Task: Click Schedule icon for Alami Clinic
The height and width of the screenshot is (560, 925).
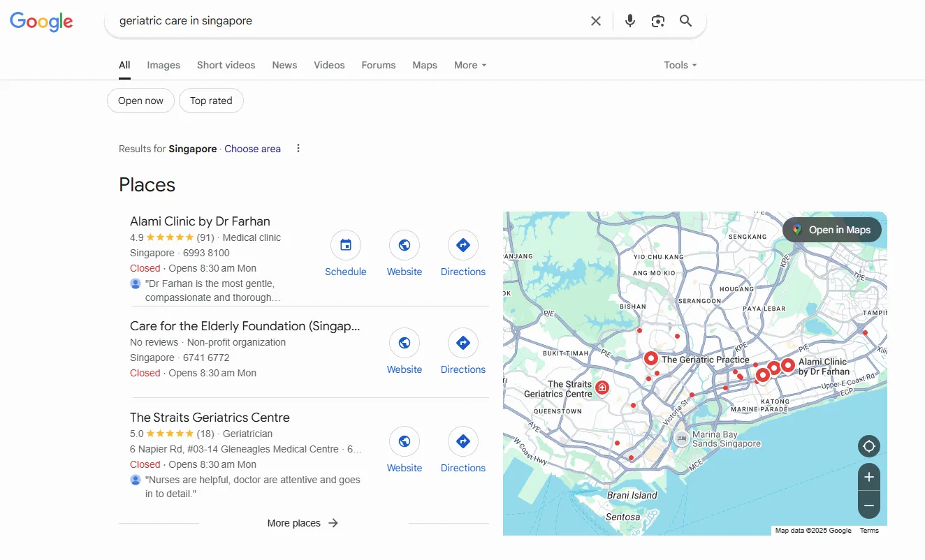Action: [x=346, y=245]
